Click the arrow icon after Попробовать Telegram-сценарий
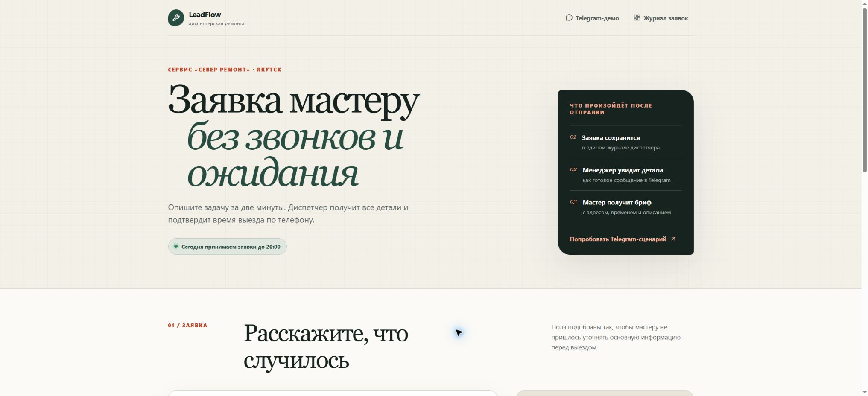Screen dimensions: 868x396 pos(673,239)
